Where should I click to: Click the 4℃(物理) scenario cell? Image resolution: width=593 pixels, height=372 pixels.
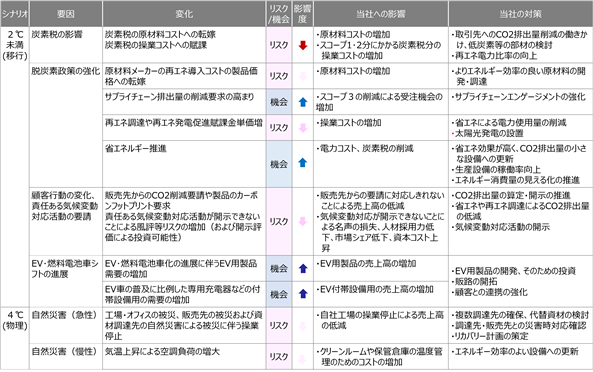[x=15, y=320]
